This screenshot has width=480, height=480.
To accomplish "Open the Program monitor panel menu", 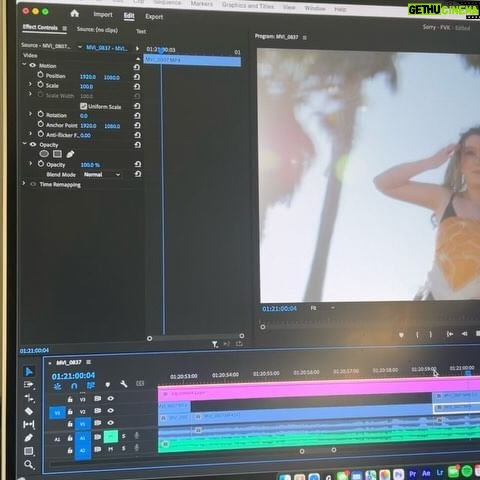I will point(305,38).
